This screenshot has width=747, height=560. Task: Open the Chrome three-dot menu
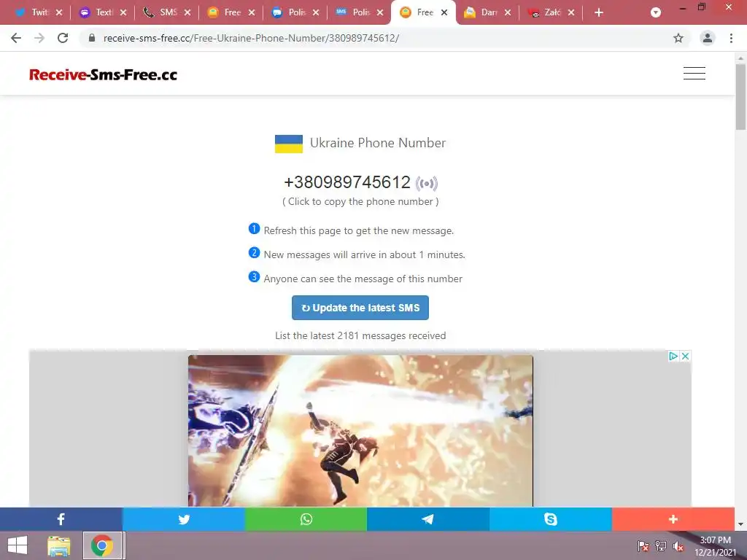coord(731,38)
